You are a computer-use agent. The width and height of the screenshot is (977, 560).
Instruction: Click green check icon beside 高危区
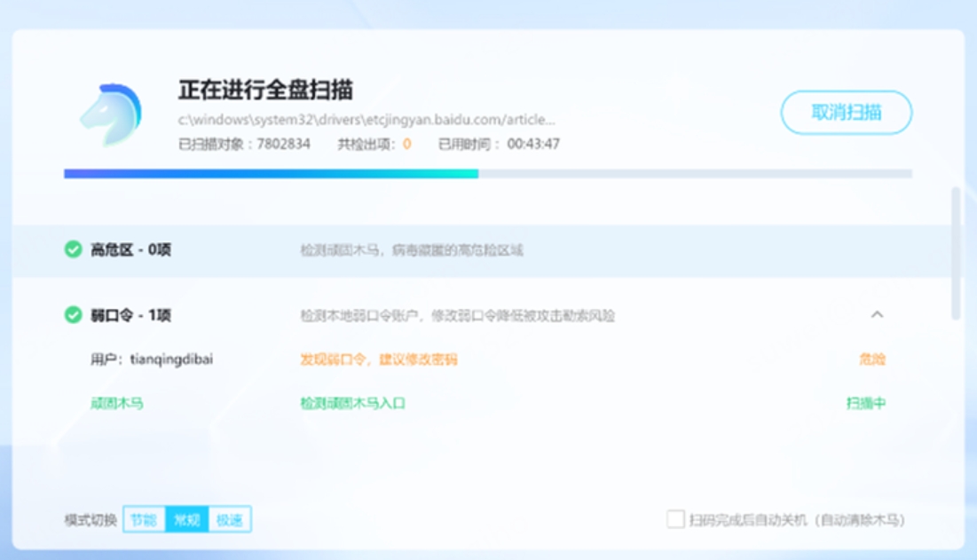(x=74, y=250)
